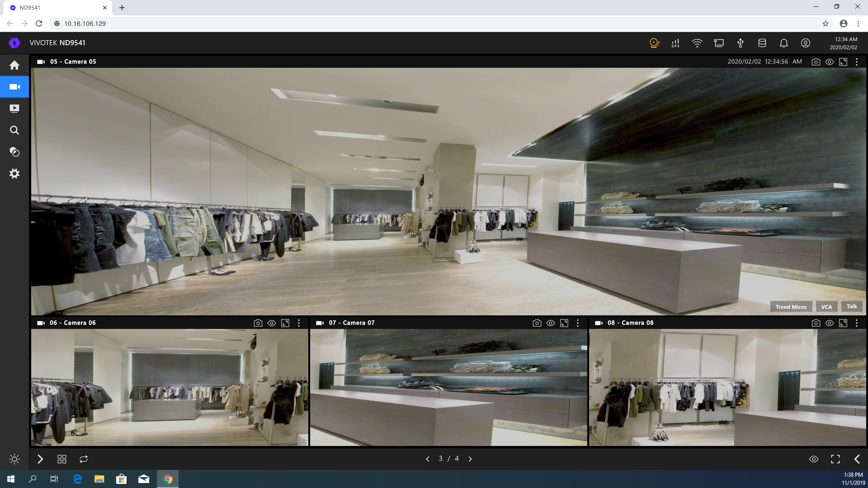Screen dimensions: 868x488
Task: Open the layout grid selector
Action: [x=62, y=459]
